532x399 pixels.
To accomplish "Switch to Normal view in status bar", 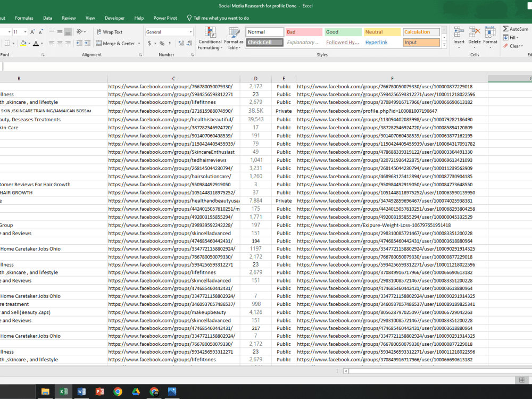I will coord(522,380).
